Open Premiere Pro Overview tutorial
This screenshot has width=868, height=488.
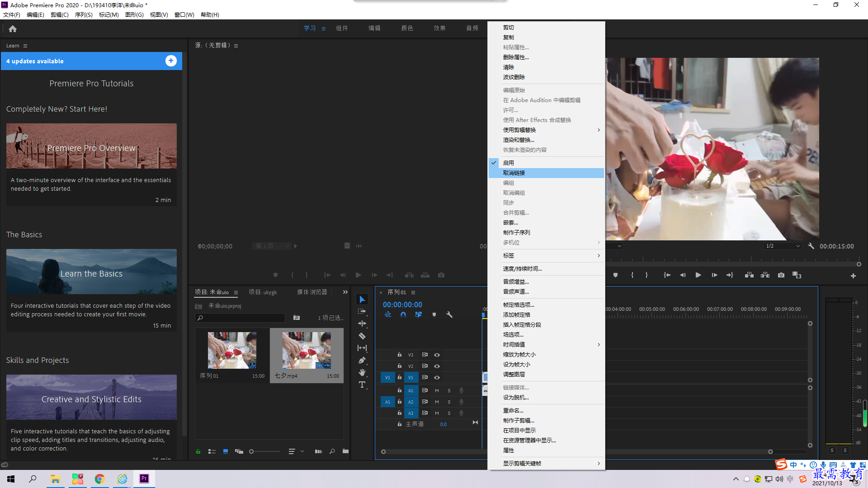click(x=91, y=146)
